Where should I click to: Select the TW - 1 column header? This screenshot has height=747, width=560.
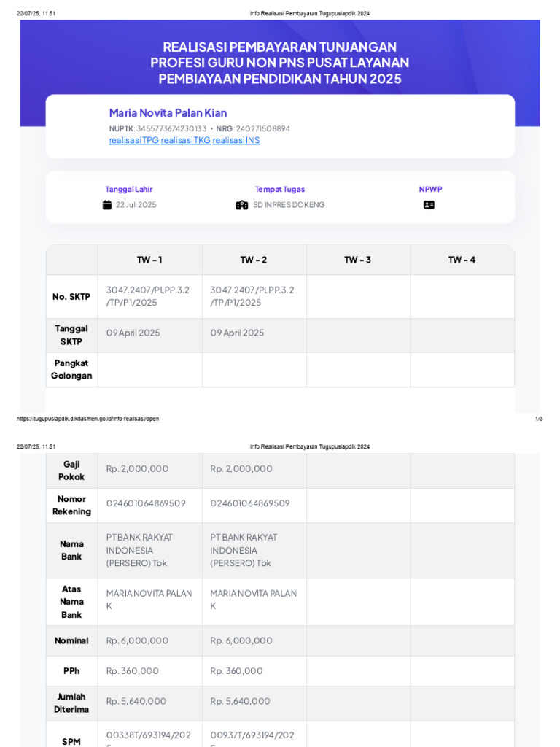(149, 260)
